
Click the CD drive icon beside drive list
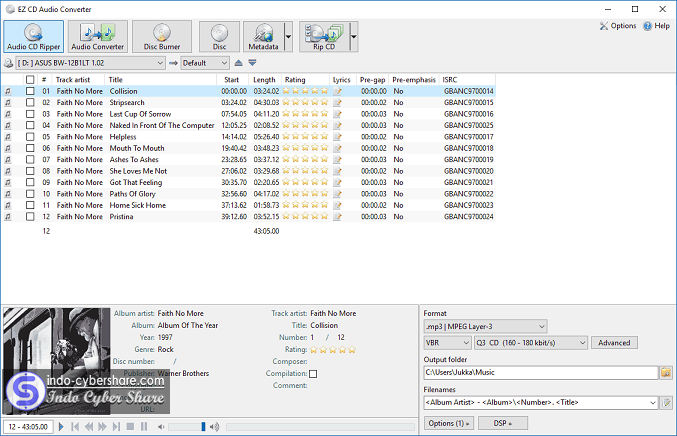point(8,63)
